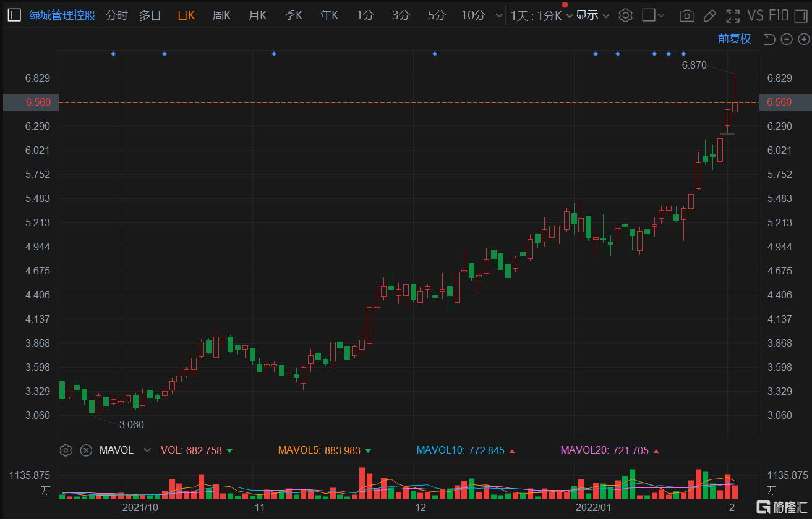Take a chart screenshot with camera icon

pyautogui.click(x=686, y=15)
